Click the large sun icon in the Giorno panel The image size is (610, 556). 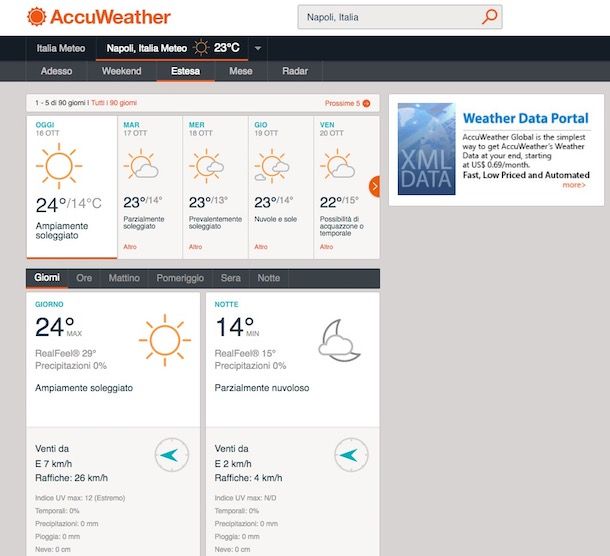coord(165,340)
